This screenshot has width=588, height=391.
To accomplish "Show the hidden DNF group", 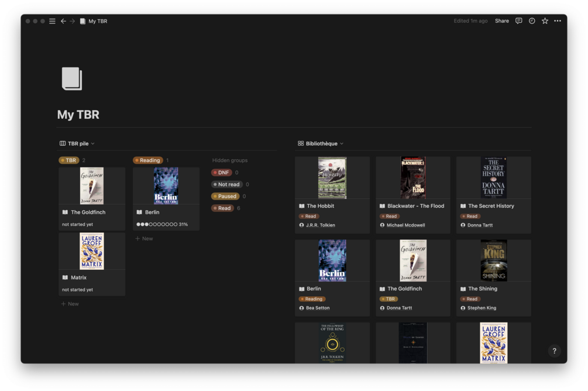I will pyautogui.click(x=222, y=173).
